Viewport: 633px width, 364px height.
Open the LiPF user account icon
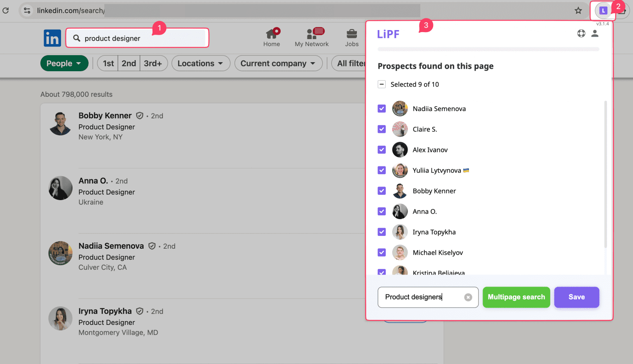595,34
